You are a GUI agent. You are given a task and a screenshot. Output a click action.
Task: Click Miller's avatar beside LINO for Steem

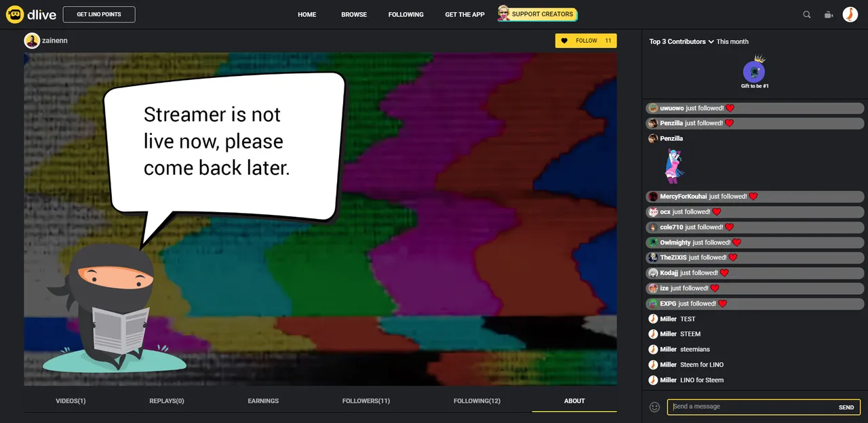coord(653,380)
